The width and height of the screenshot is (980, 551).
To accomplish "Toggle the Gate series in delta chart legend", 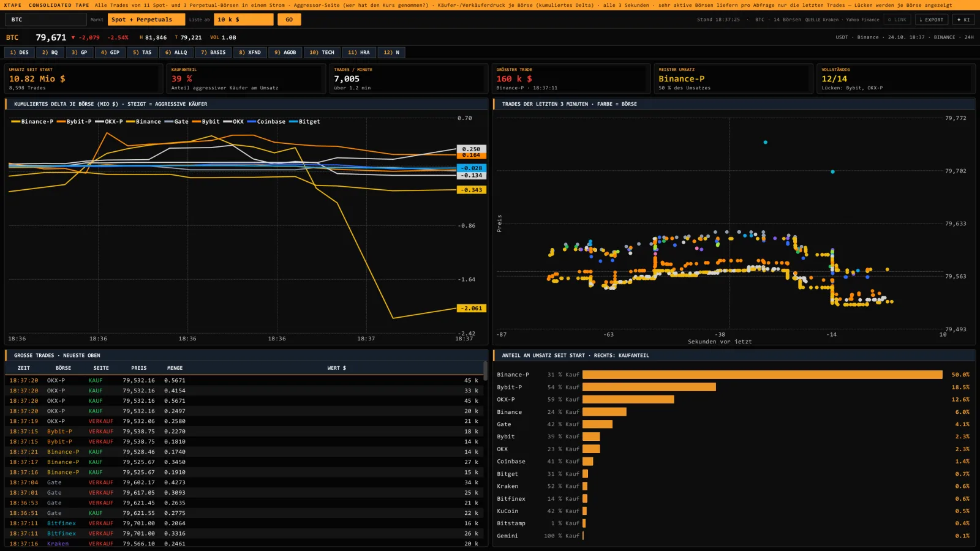I will coord(176,122).
